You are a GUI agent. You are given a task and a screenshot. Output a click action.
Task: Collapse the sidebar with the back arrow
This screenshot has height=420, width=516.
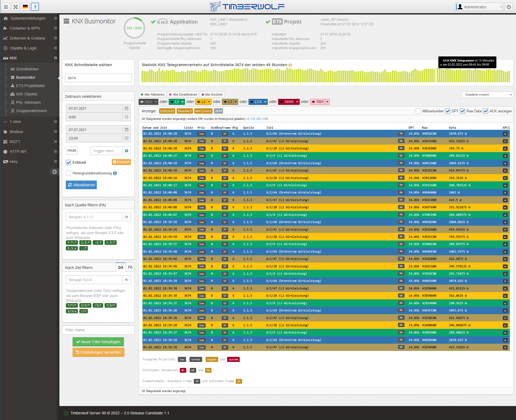(55, 172)
